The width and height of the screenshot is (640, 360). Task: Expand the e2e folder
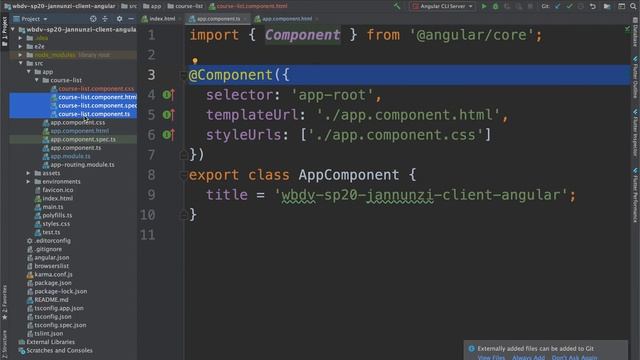(x=20, y=47)
